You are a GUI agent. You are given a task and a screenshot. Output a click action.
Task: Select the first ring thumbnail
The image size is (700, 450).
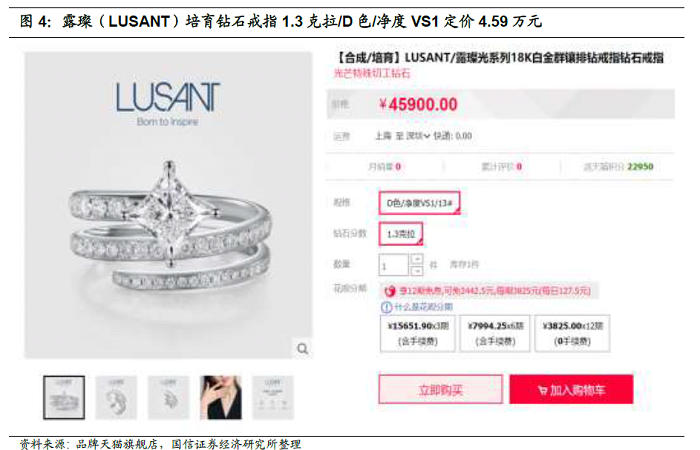[x=64, y=397]
